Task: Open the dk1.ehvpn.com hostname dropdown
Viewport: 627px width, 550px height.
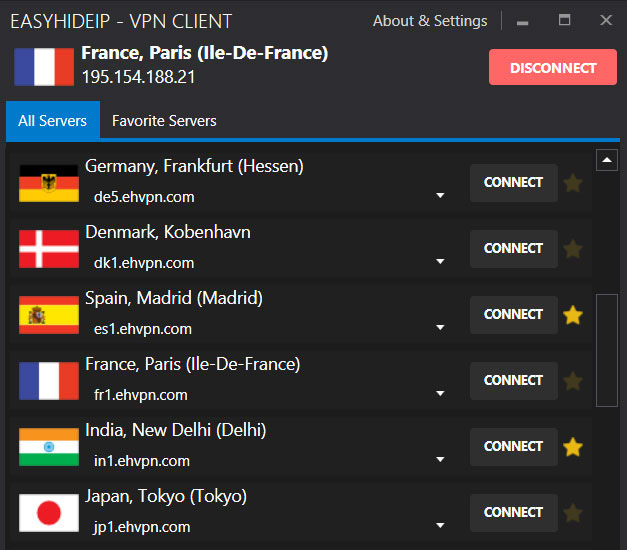Action: [440, 262]
